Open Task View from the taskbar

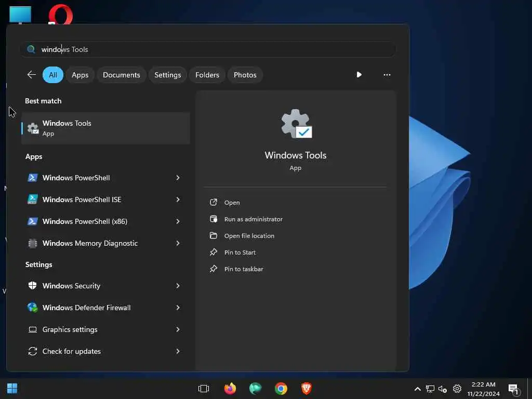tap(204, 389)
